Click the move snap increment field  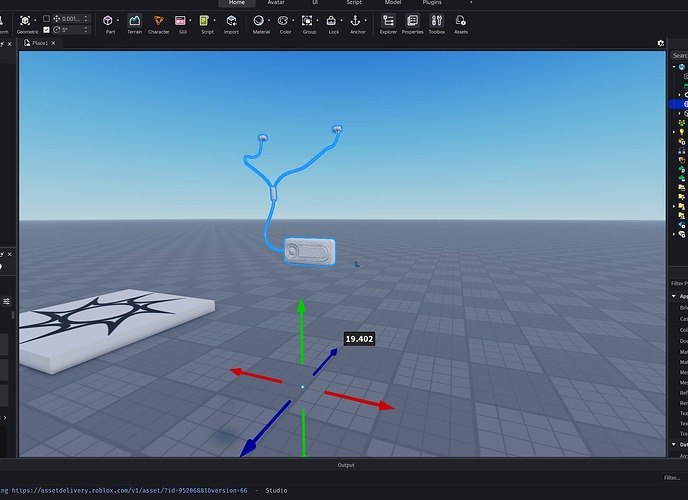71,18
